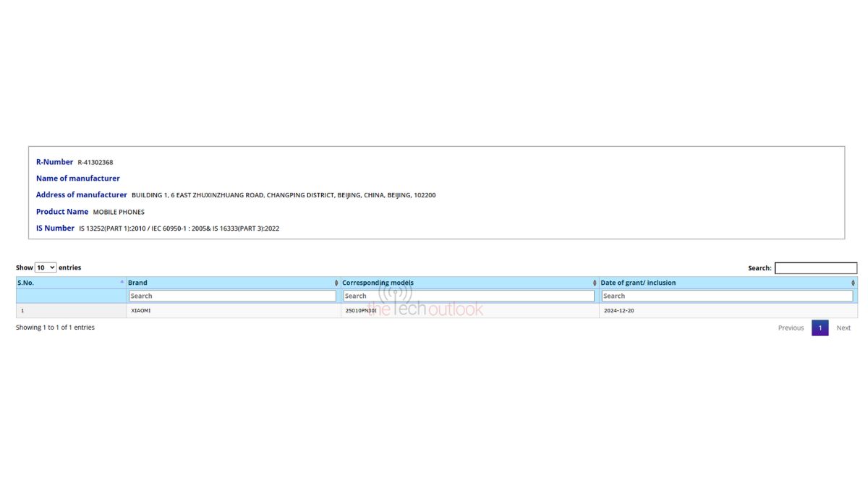Select the 25010PN30I model cell
Screen dimensions: 868x488
point(361,311)
